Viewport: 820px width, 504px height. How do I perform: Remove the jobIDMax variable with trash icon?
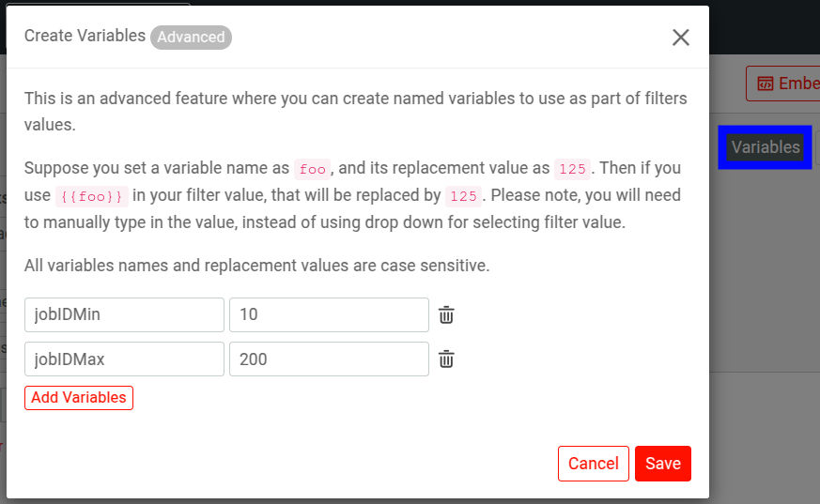click(447, 359)
